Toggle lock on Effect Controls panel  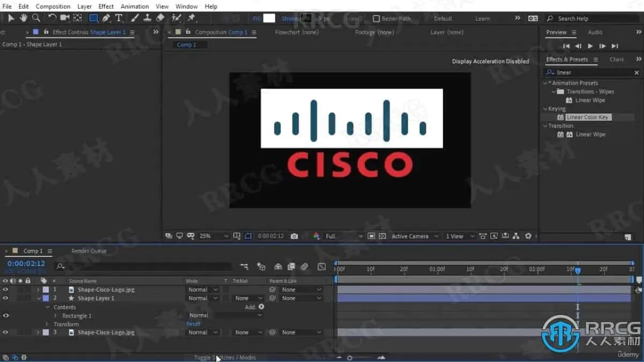46,32
